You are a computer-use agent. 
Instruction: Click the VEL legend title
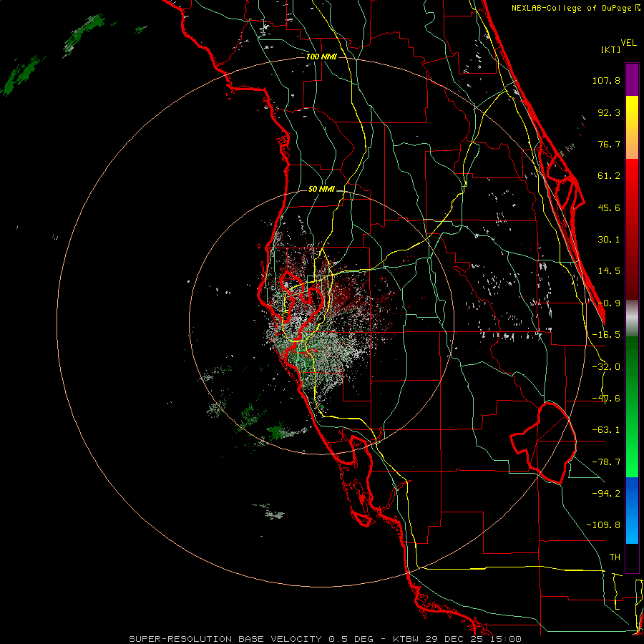628,43
